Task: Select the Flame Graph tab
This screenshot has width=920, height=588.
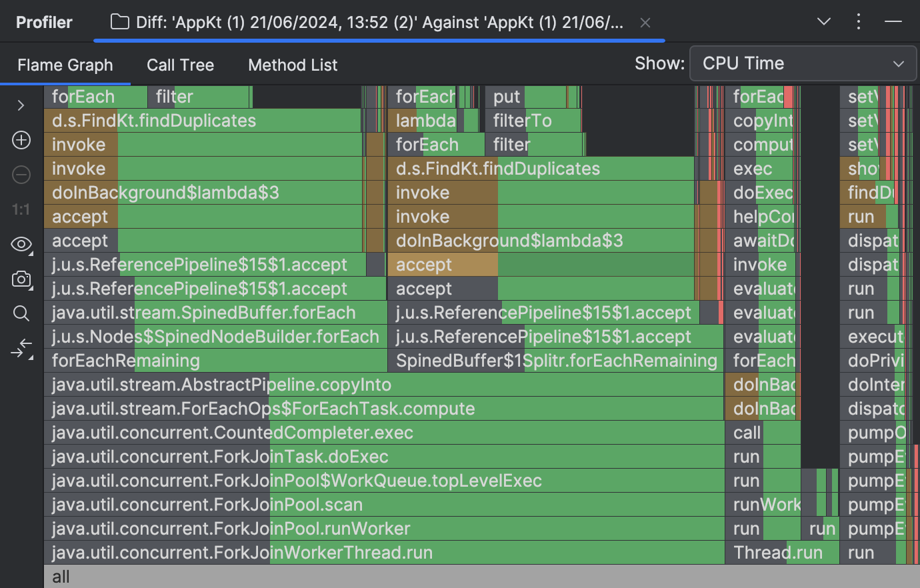Action: (65, 65)
